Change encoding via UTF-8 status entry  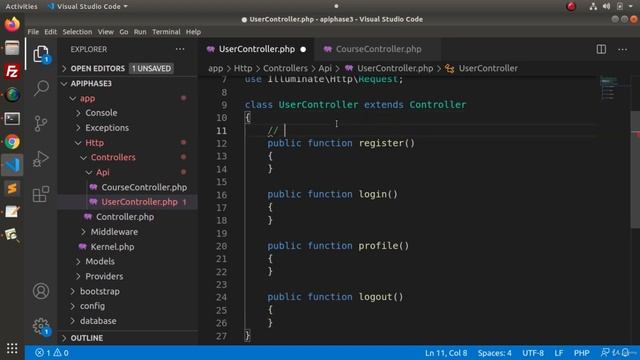tap(533, 353)
